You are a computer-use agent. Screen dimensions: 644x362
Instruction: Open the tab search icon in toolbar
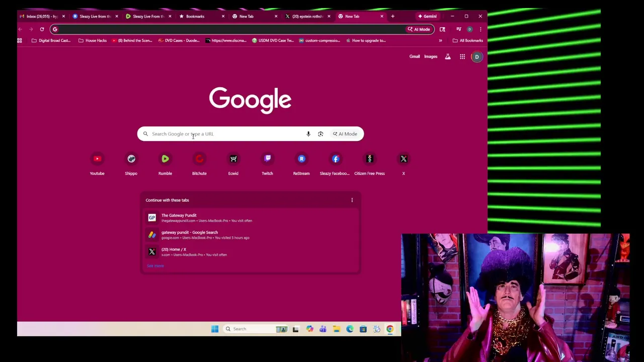tap(442, 29)
